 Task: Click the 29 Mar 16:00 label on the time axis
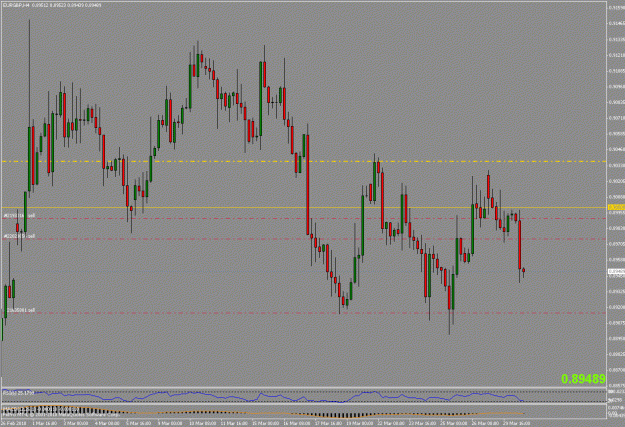click(x=518, y=423)
